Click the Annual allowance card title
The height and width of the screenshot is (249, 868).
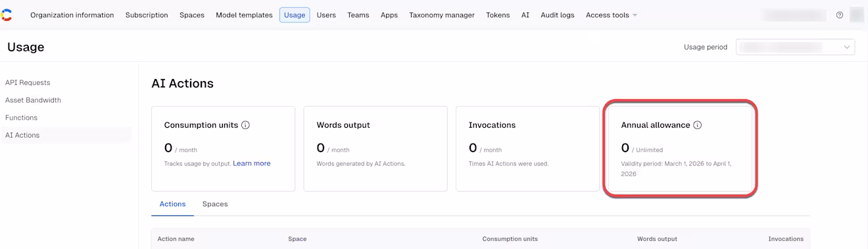(656, 125)
